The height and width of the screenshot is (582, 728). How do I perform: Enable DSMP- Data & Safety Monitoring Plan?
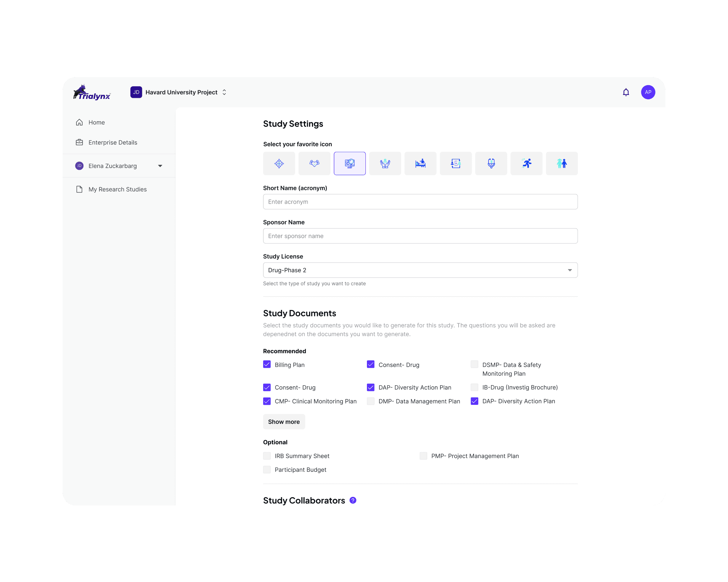click(474, 364)
